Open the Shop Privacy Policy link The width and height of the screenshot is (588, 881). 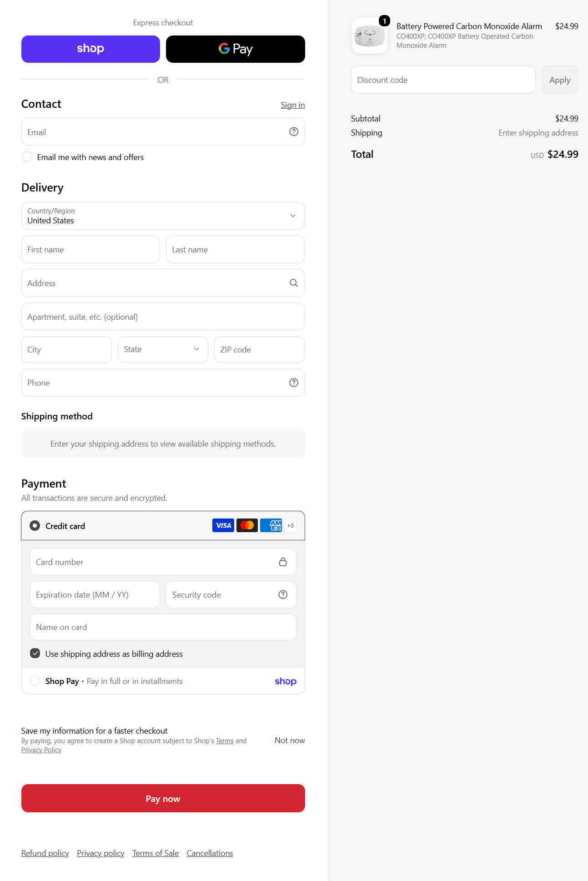[41, 750]
